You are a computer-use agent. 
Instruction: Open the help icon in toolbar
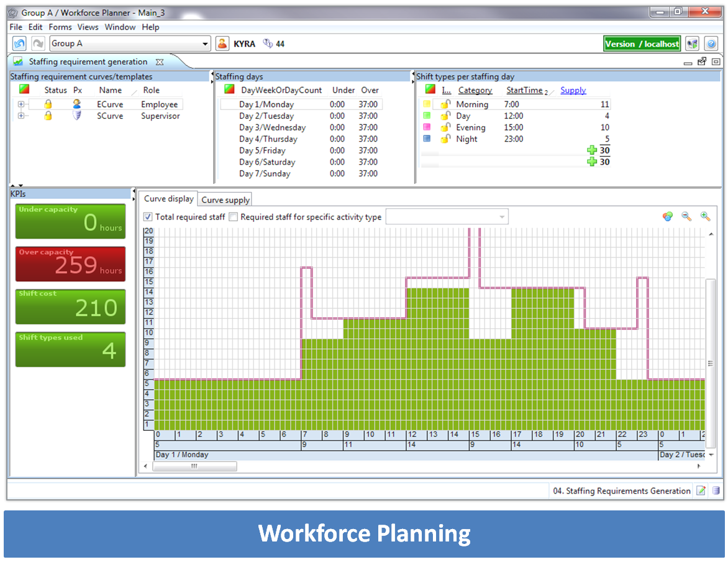click(711, 44)
